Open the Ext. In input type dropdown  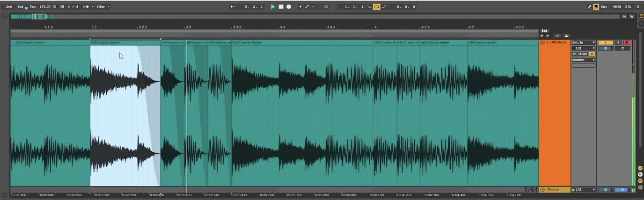pos(583,42)
